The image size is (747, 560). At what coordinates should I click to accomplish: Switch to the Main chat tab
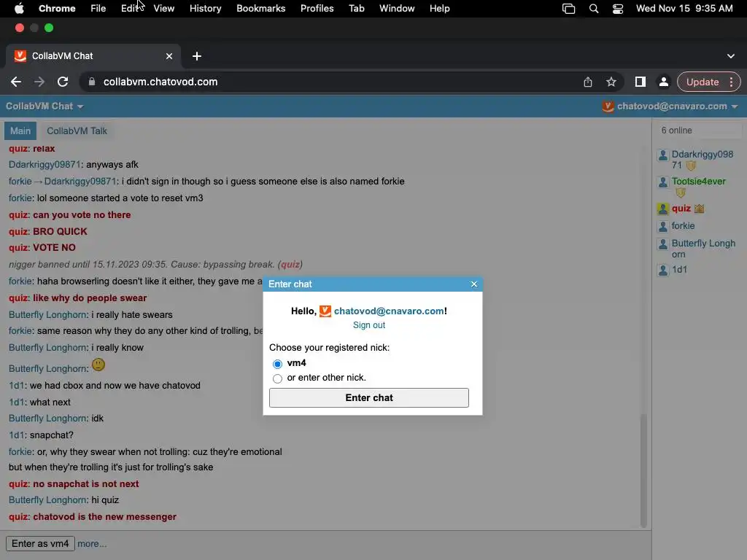[20, 131]
